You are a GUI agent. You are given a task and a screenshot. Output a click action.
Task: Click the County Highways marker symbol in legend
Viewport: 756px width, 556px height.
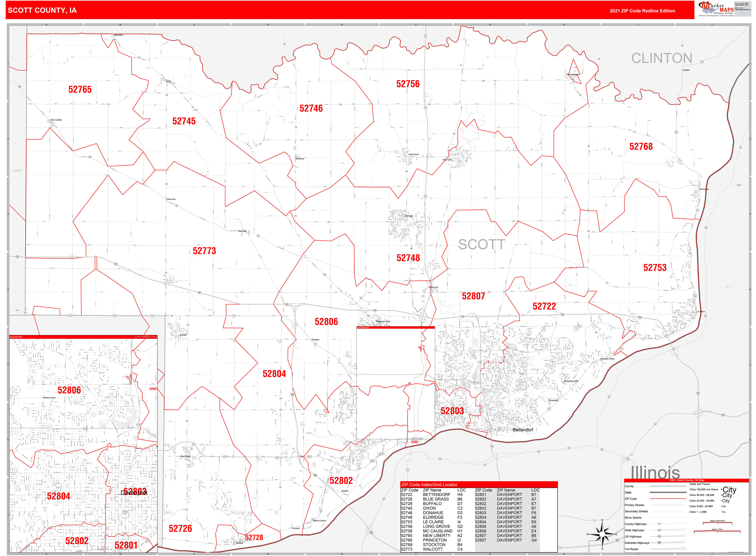[x=659, y=524]
